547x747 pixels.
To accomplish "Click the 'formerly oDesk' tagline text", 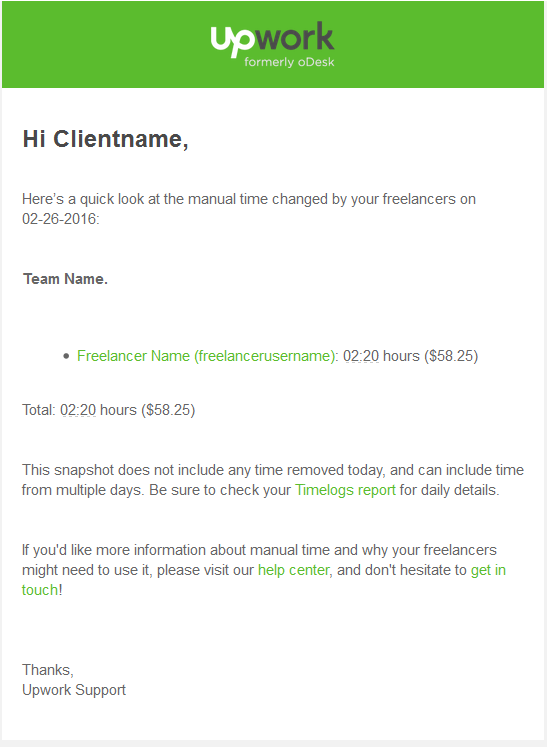I will (289, 62).
